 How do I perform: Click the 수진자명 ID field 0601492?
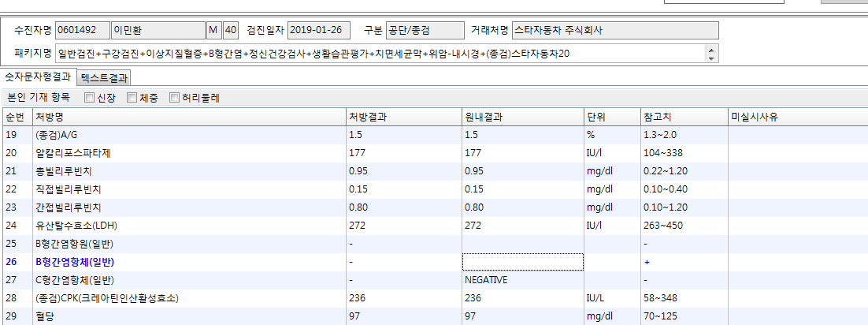click(83, 30)
